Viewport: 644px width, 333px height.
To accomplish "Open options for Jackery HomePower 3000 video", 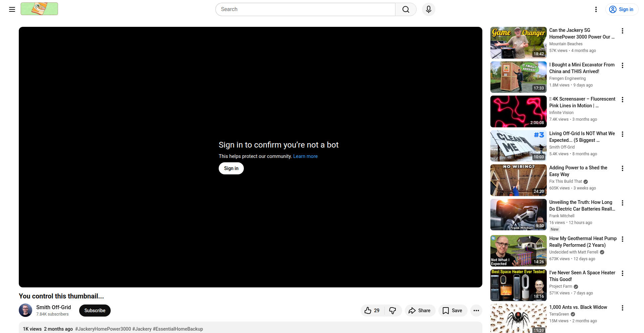I will pyautogui.click(x=623, y=31).
